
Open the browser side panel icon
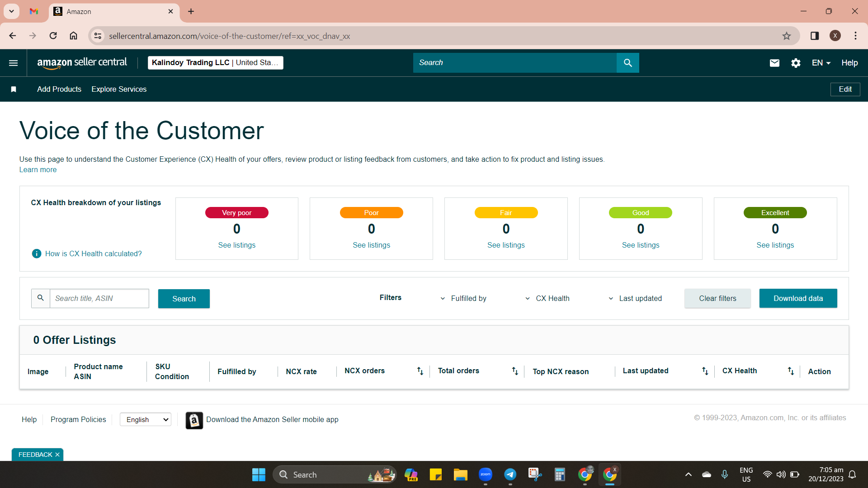(815, 36)
